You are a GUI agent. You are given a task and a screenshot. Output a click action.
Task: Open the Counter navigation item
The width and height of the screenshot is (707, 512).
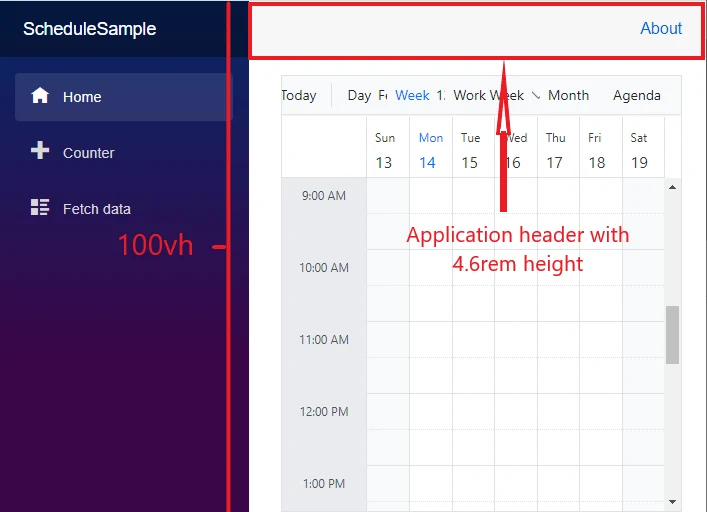[x=124, y=153]
